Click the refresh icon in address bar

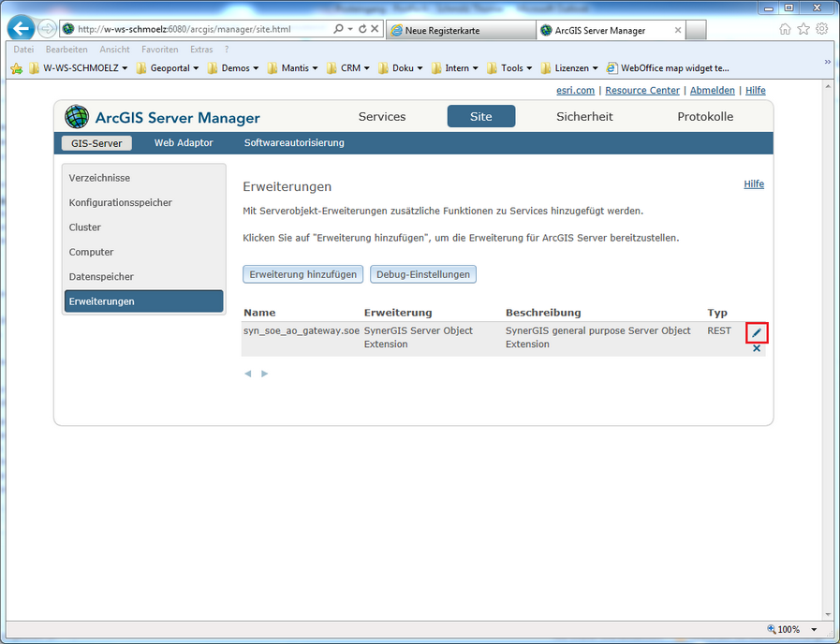(362, 29)
